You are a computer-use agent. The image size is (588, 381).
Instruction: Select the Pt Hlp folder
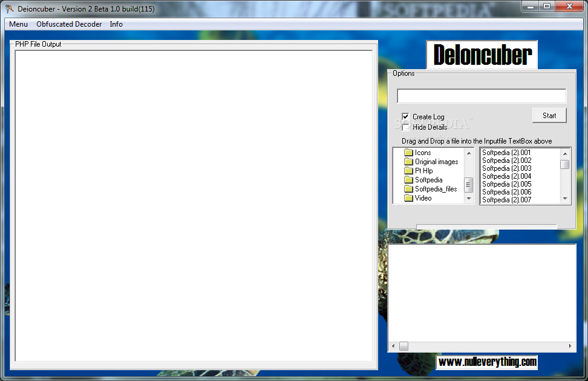pyautogui.click(x=423, y=171)
